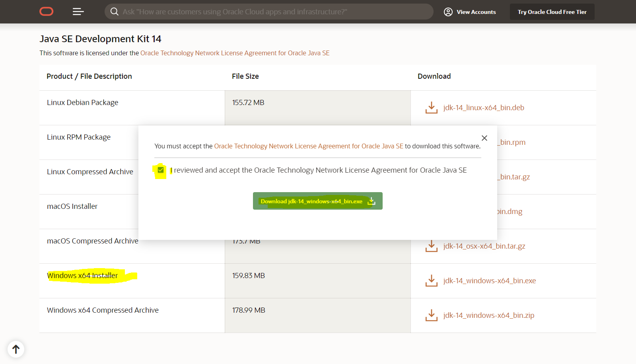This screenshot has height=364, width=636.
Task: Click download icon for jdk-14_windows-x64_bin.exe
Action: pos(431,280)
